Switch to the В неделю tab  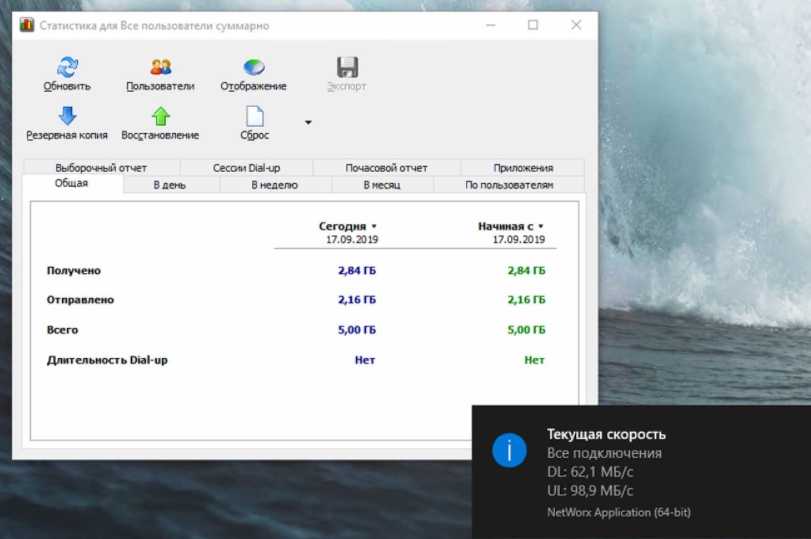tap(274, 185)
